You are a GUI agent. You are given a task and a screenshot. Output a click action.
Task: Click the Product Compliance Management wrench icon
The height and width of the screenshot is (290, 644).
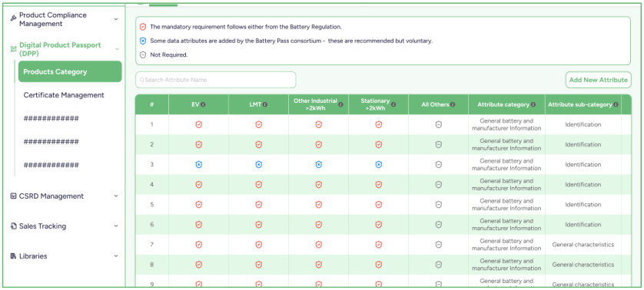[x=13, y=18]
